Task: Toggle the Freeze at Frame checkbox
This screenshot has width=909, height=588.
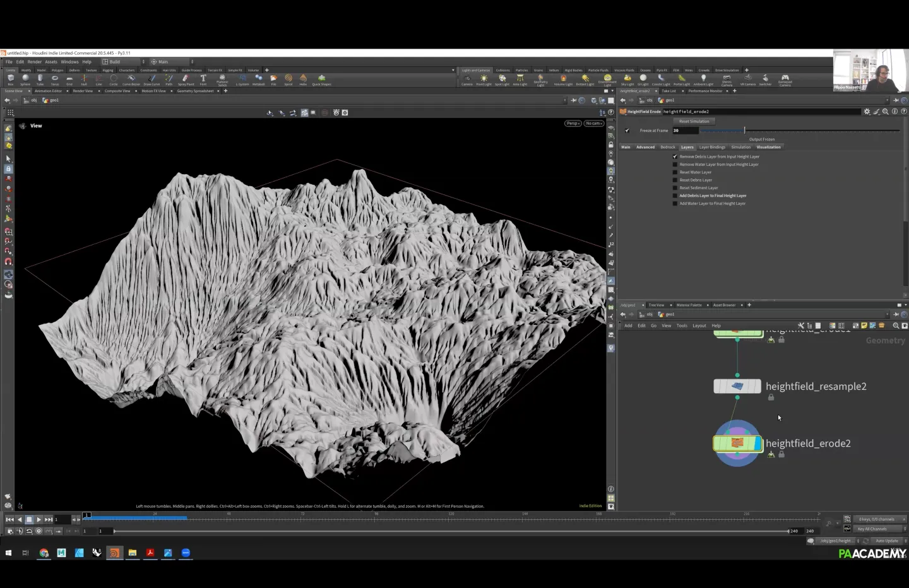Action: [627, 131]
